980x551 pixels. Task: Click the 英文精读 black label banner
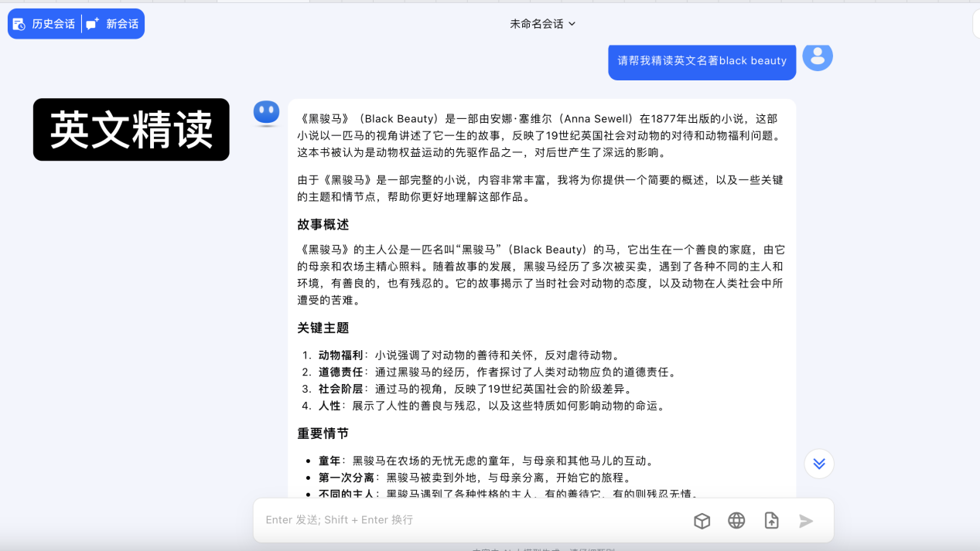point(131,130)
